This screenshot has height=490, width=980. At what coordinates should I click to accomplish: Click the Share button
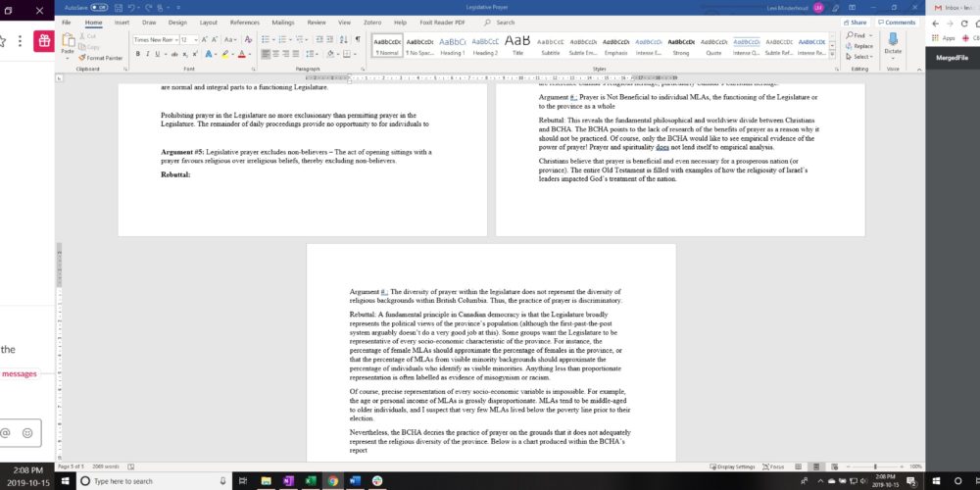[x=857, y=22]
